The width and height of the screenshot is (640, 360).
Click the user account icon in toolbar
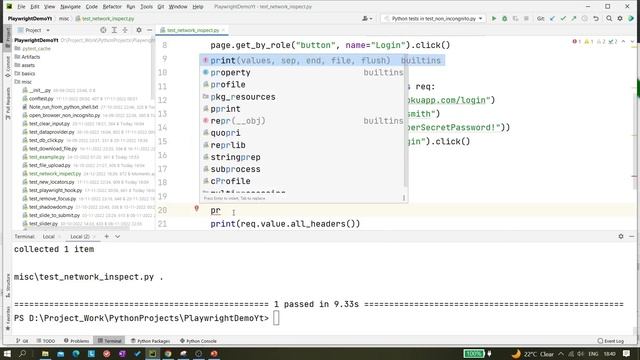(x=367, y=18)
